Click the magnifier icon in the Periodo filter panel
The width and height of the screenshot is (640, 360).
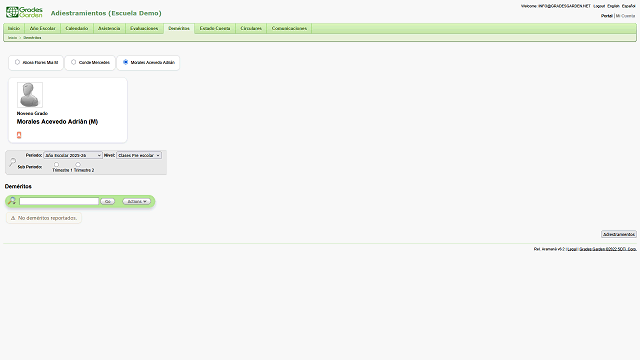click(x=13, y=162)
